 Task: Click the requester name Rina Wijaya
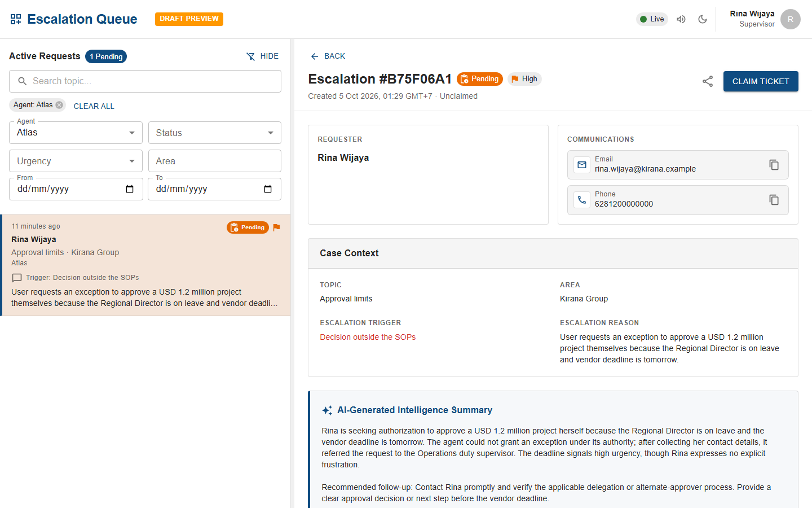(x=343, y=157)
